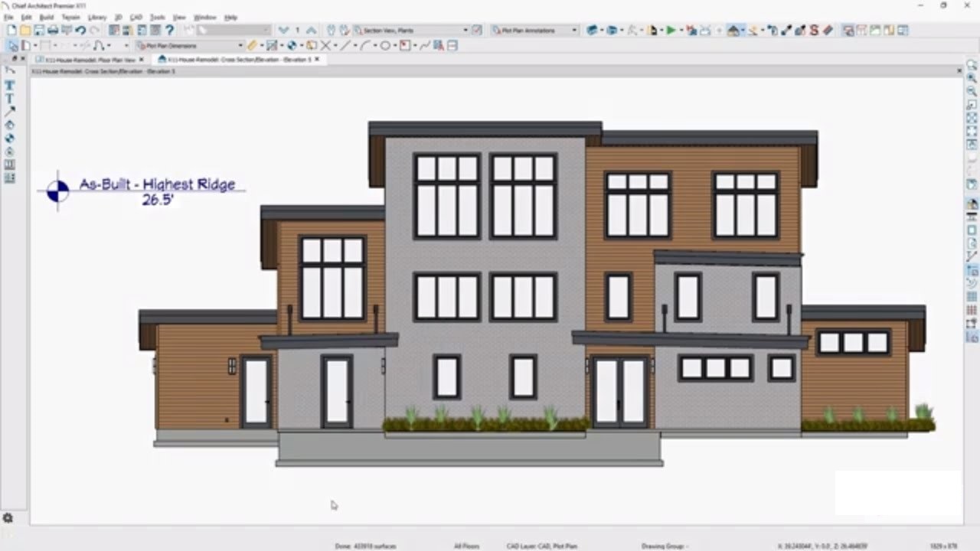Screen dimensions: 980x551
Task: Open the Plot Plan Dimensions dropdown
Action: pyautogui.click(x=189, y=45)
